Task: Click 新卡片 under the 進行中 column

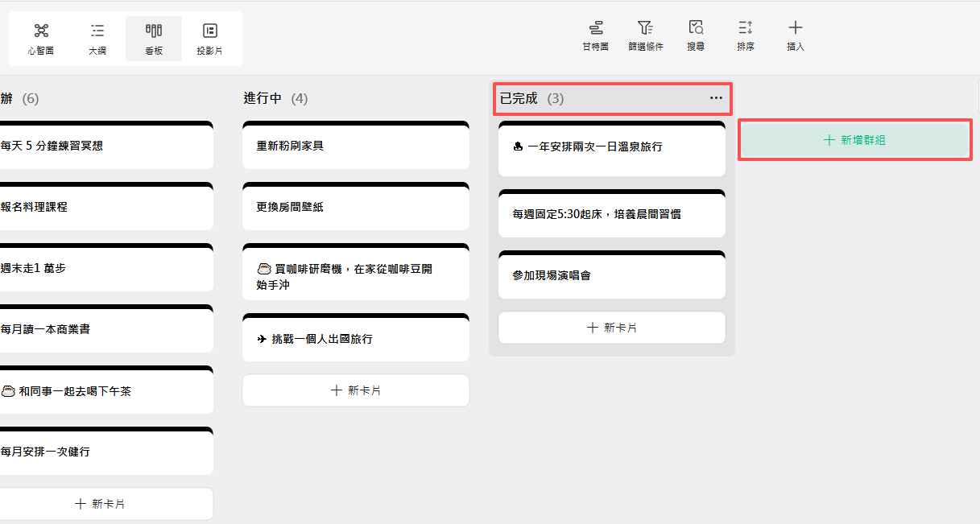Action: pos(355,390)
